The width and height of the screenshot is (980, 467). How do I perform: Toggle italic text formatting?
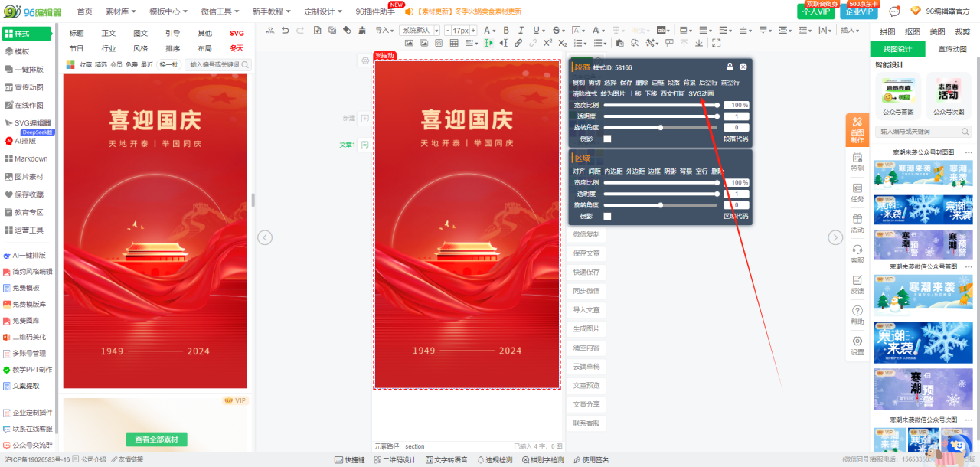point(519,30)
